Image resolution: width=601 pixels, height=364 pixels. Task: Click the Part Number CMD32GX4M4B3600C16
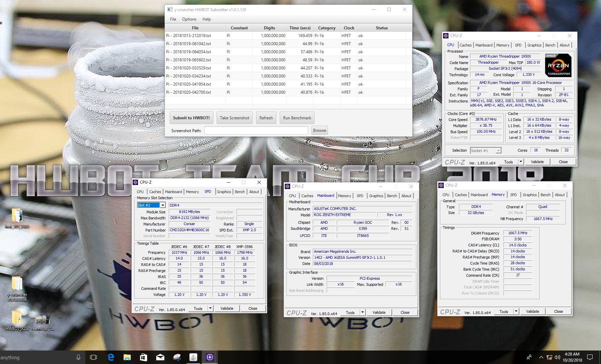189,230
